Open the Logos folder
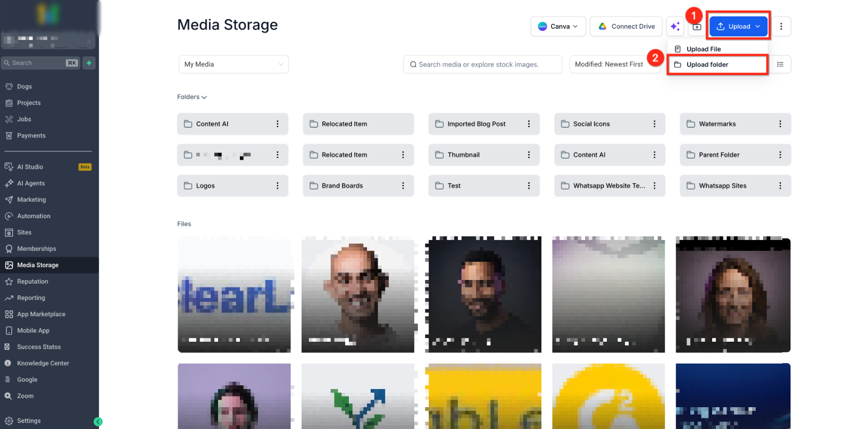The image size is (868, 429). (232, 186)
